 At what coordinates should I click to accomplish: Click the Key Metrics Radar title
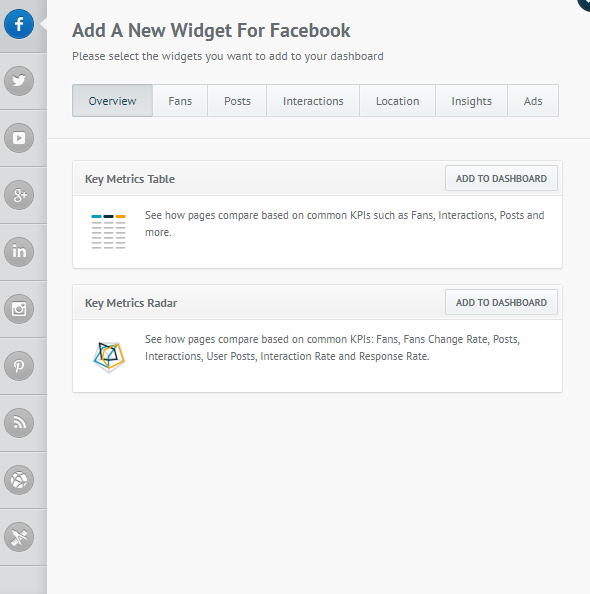pos(131,303)
